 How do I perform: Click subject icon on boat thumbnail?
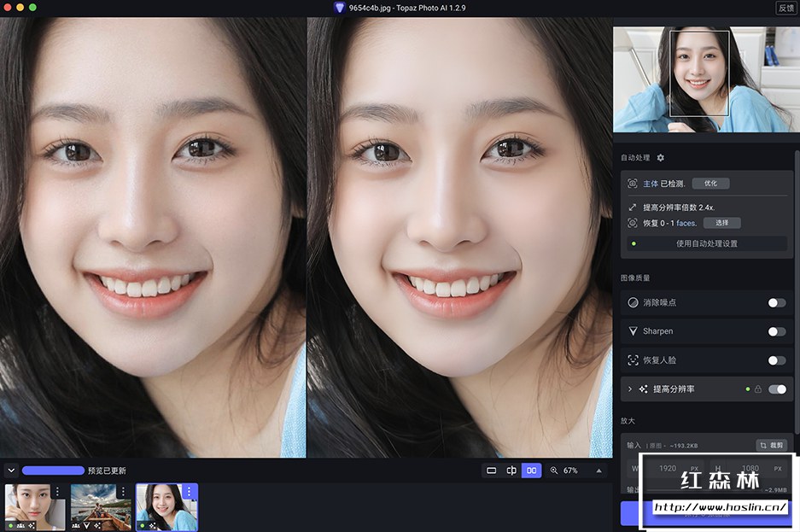click(77, 525)
